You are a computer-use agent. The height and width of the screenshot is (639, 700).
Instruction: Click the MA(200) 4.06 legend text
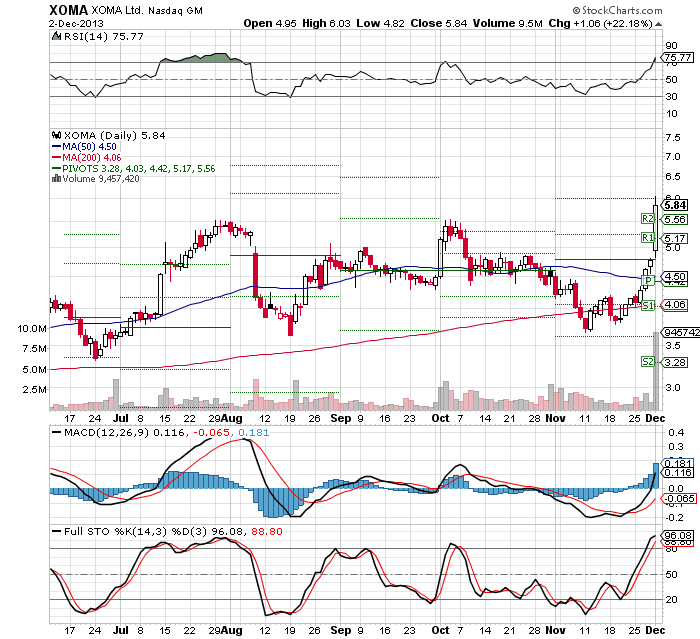[x=92, y=157]
